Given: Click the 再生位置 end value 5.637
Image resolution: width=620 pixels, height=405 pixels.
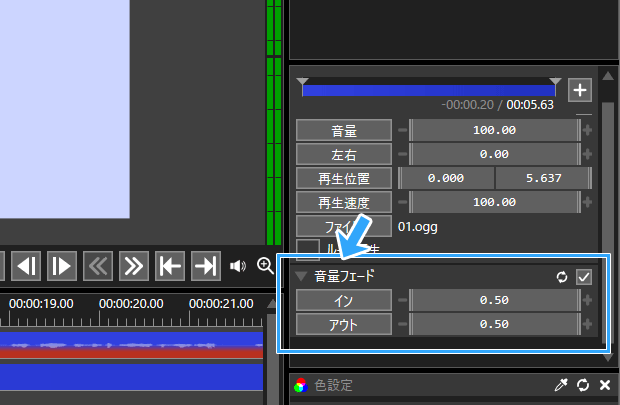Looking at the screenshot, I should pyautogui.click(x=544, y=178).
